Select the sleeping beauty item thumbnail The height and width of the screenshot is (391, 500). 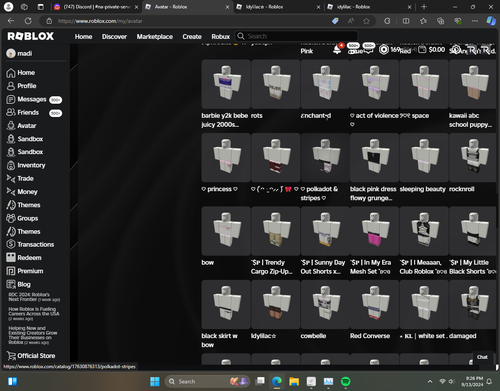pyautogui.click(x=424, y=158)
